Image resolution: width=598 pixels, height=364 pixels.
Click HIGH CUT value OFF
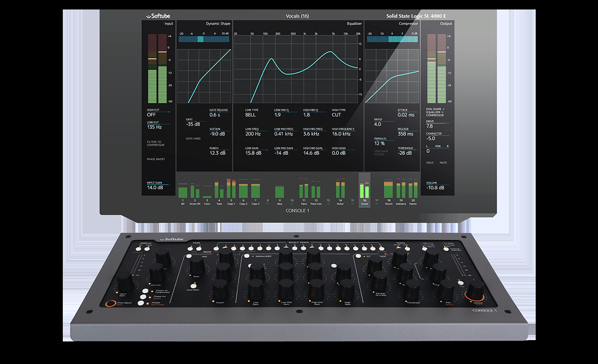151,115
